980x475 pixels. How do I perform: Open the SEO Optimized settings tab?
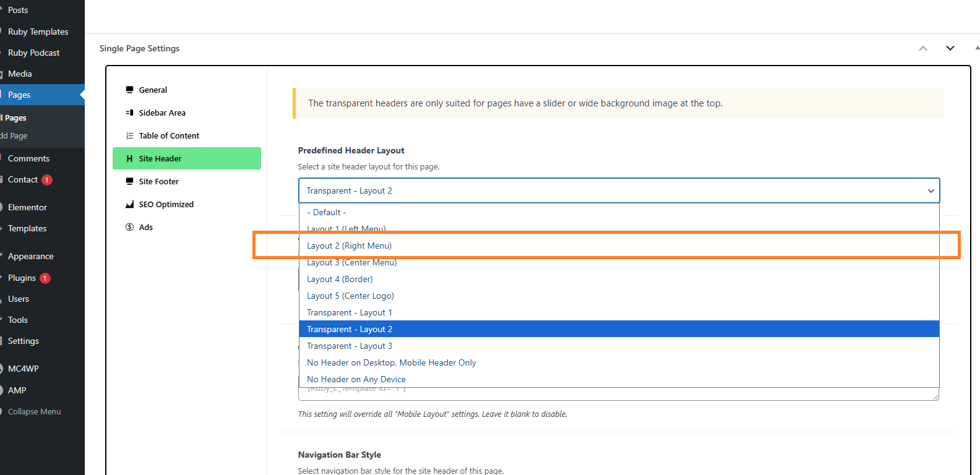pos(187,204)
